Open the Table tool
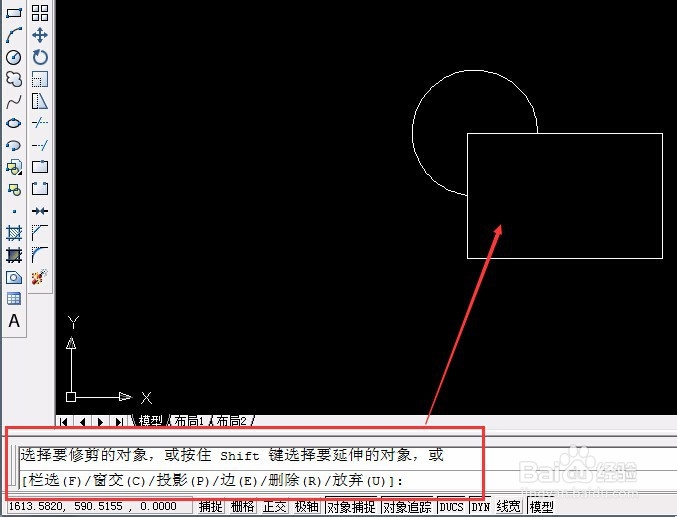The width and height of the screenshot is (677, 517). 14,298
